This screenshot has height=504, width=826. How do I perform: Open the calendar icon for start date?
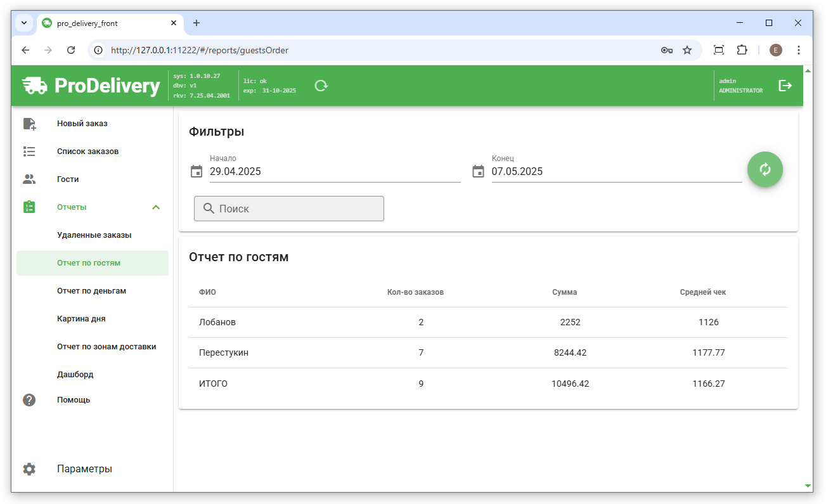pyautogui.click(x=197, y=172)
